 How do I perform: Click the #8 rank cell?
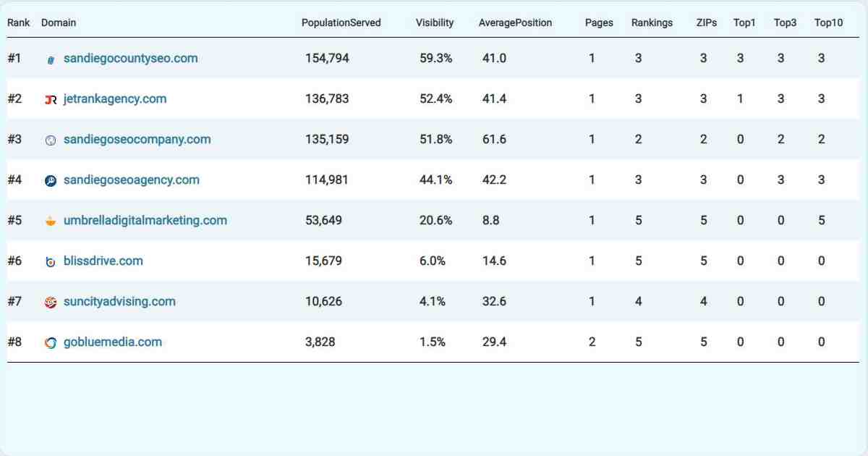click(x=14, y=342)
